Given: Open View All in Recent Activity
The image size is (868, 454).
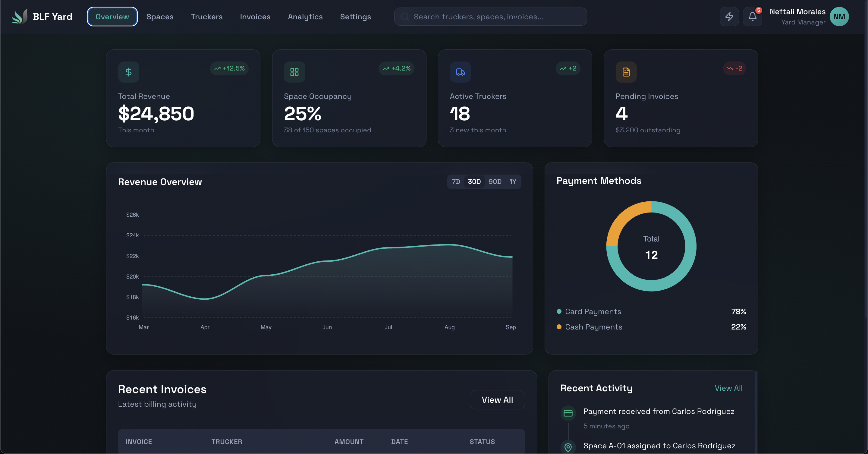Looking at the screenshot, I should (x=728, y=388).
